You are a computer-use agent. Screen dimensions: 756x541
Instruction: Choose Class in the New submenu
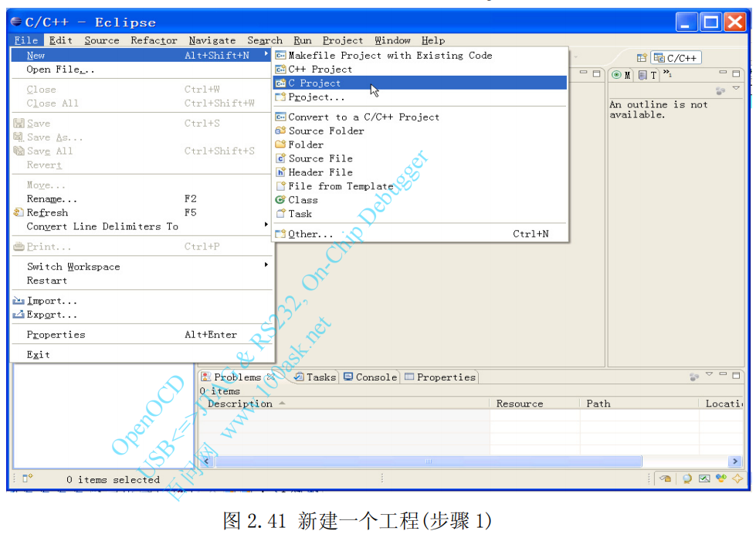(420, 200)
